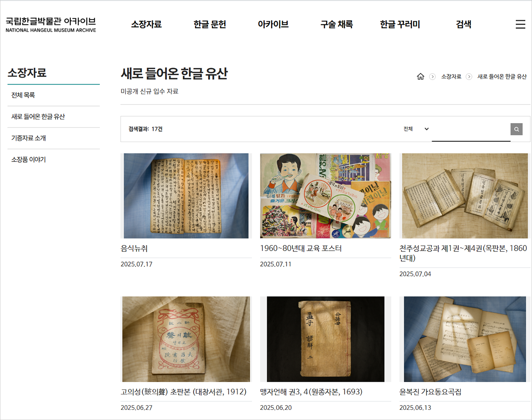Open 1960~80년대 교육 포스터 thumbnail image
Screen dimensions: 532x420
(x=325, y=196)
